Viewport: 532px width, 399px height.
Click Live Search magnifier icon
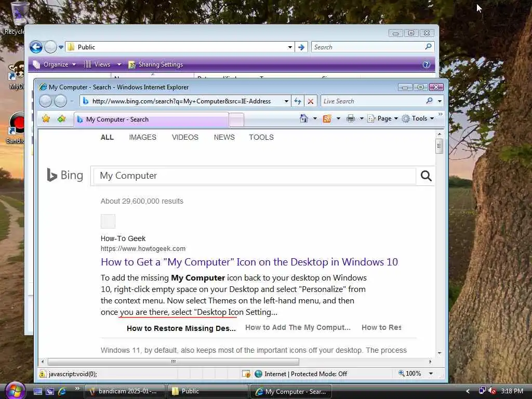(430, 101)
